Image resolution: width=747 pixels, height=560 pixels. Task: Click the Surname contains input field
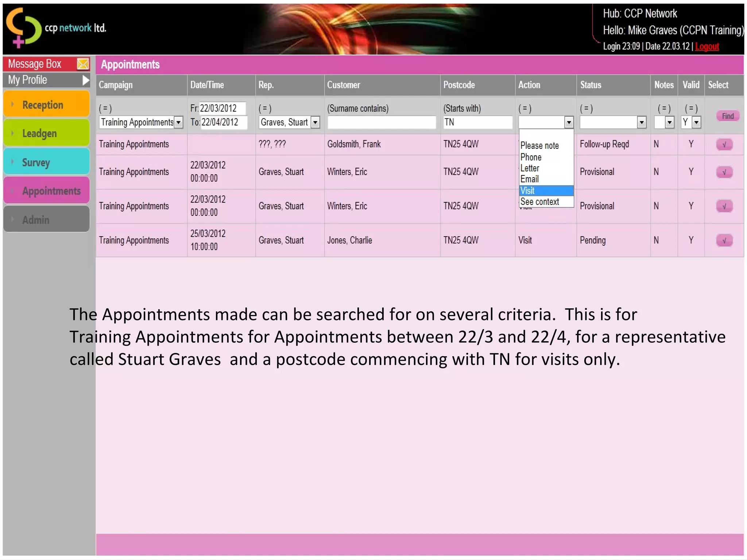pyautogui.click(x=382, y=122)
